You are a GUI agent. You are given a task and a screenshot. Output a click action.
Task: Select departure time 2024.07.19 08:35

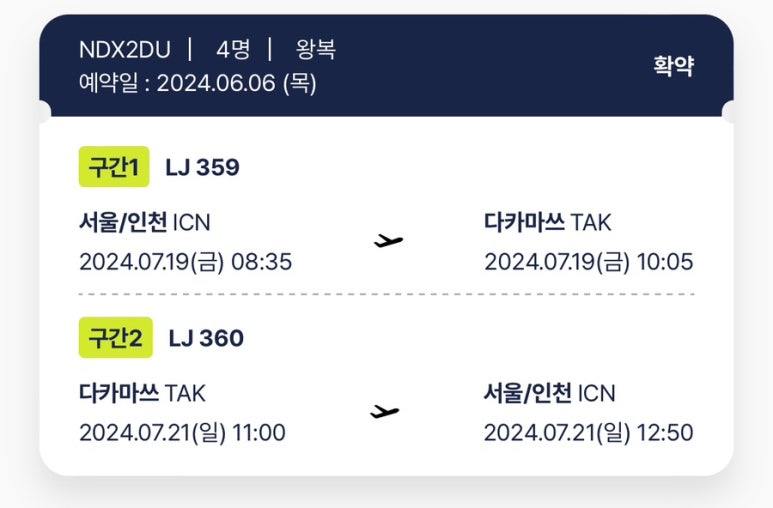coord(185,262)
